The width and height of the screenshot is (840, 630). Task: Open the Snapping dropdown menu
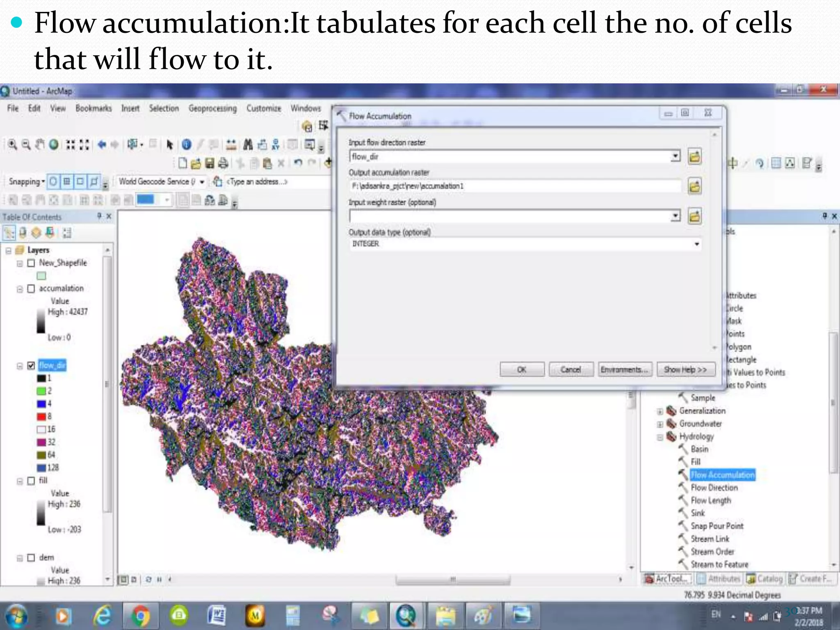coord(27,181)
